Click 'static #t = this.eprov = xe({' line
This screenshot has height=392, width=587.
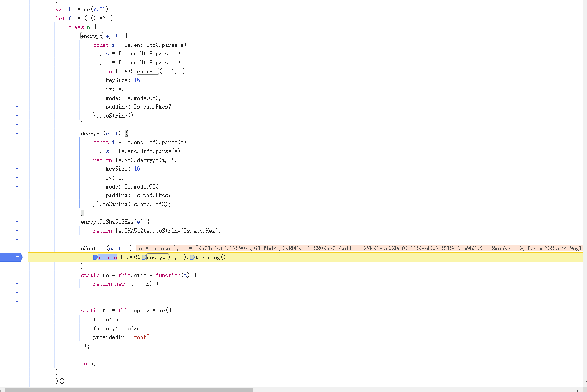pyautogui.click(x=126, y=310)
